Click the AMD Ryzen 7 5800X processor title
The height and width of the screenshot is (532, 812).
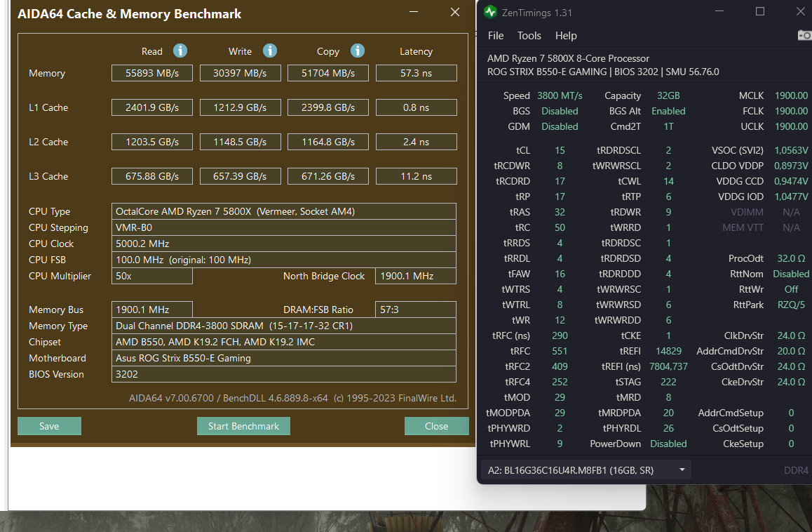(x=568, y=58)
